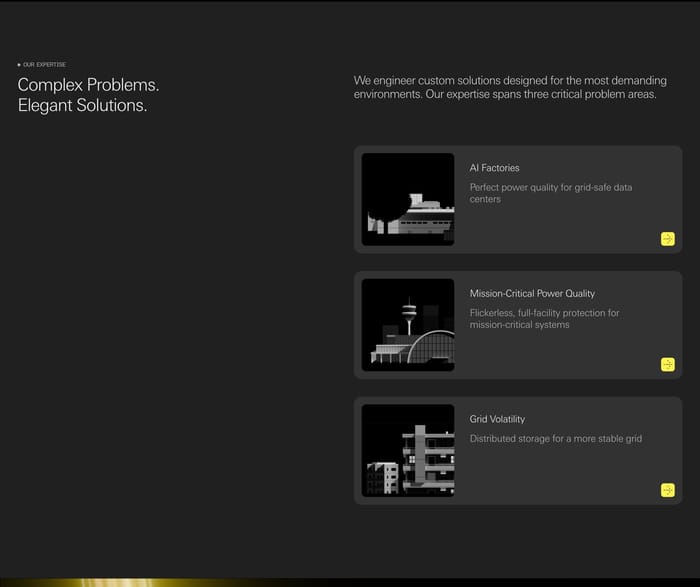700x587 pixels.
Task: Click the 'We engineer custom solutions' paragraph
Action: pos(510,87)
